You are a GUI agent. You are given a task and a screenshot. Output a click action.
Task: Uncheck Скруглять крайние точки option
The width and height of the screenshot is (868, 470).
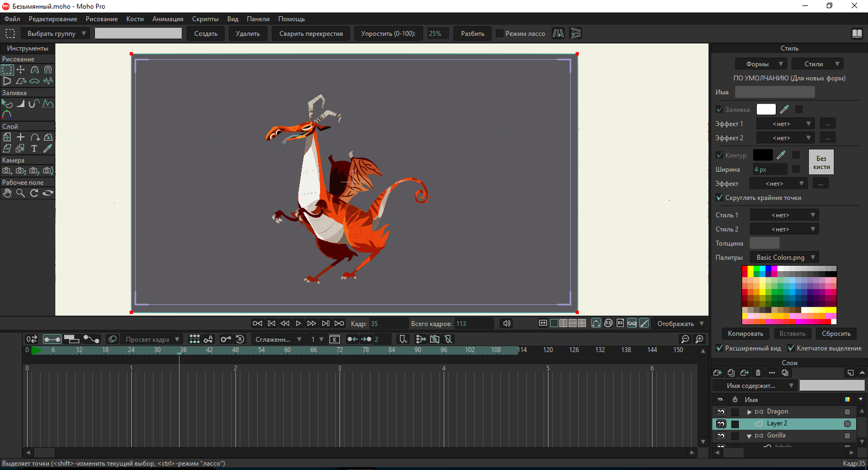(x=719, y=198)
